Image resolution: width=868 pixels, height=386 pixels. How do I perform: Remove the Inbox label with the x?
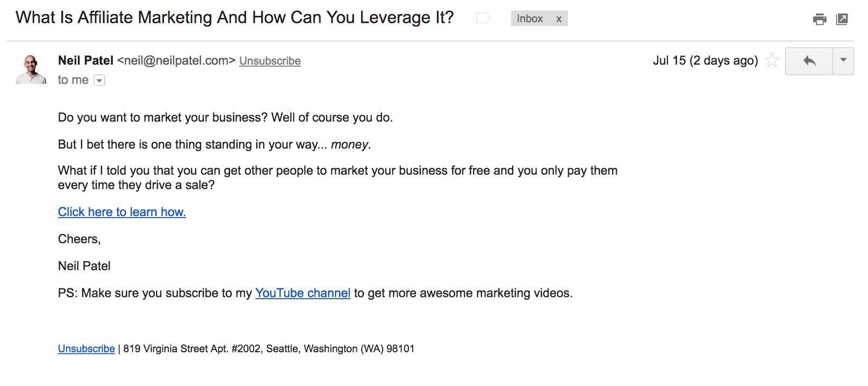coord(559,19)
